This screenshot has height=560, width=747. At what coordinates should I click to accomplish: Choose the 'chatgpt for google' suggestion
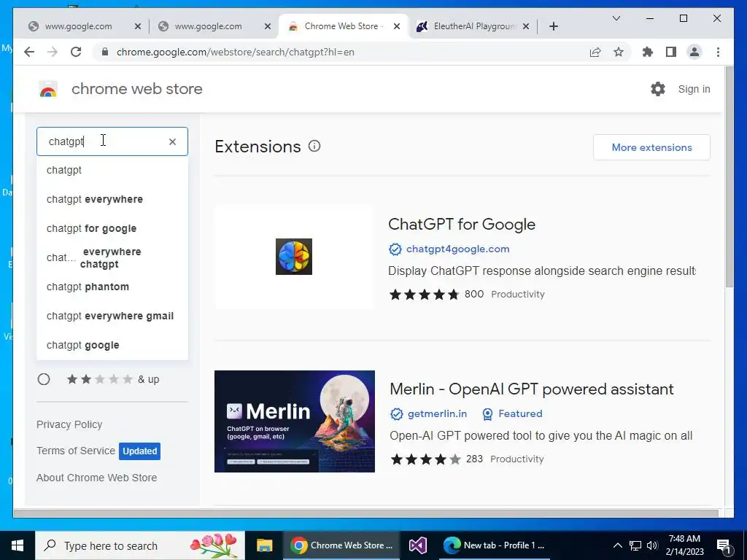click(112, 228)
